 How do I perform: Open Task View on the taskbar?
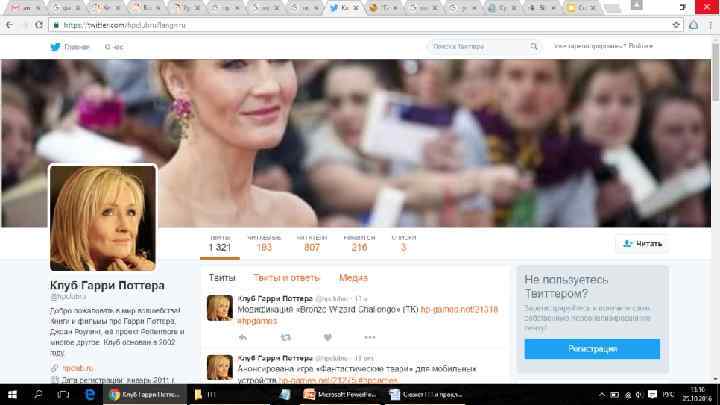pyautogui.click(x=63, y=395)
